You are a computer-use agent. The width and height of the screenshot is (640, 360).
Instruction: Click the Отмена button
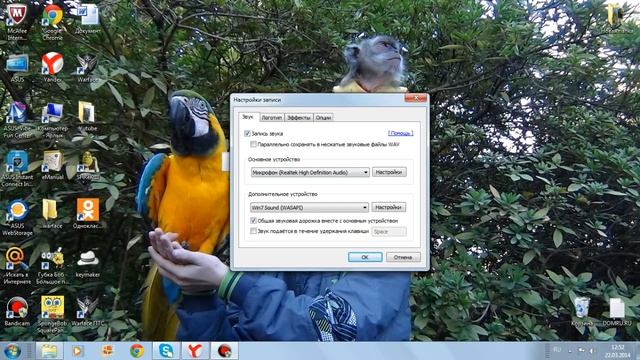pyautogui.click(x=403, y=257)
